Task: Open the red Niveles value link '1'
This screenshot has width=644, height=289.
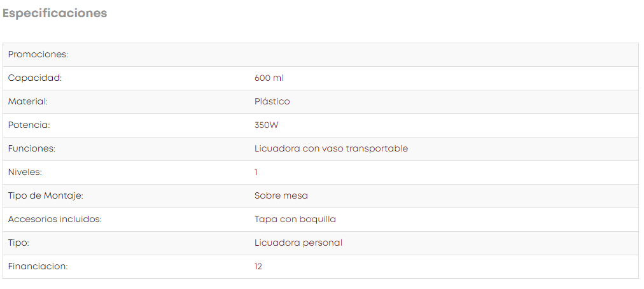Action: (256, 173)
